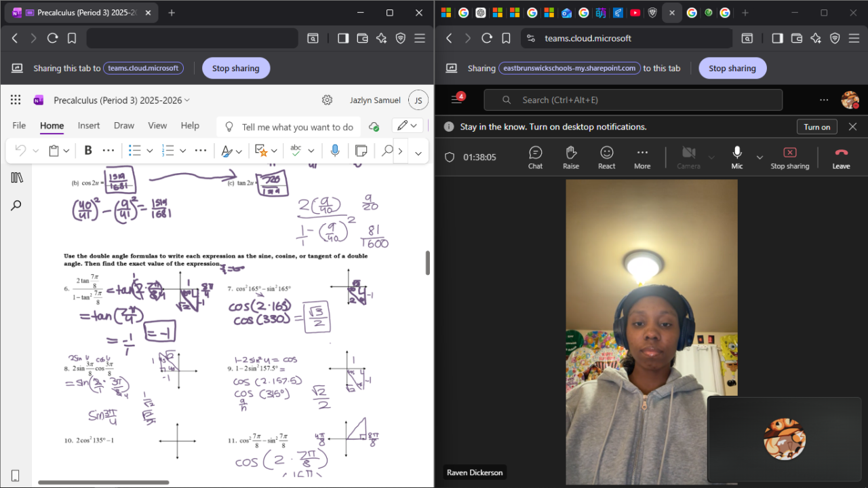
Task: Click Turn on for desktop notifications
Action: (816, 127)
